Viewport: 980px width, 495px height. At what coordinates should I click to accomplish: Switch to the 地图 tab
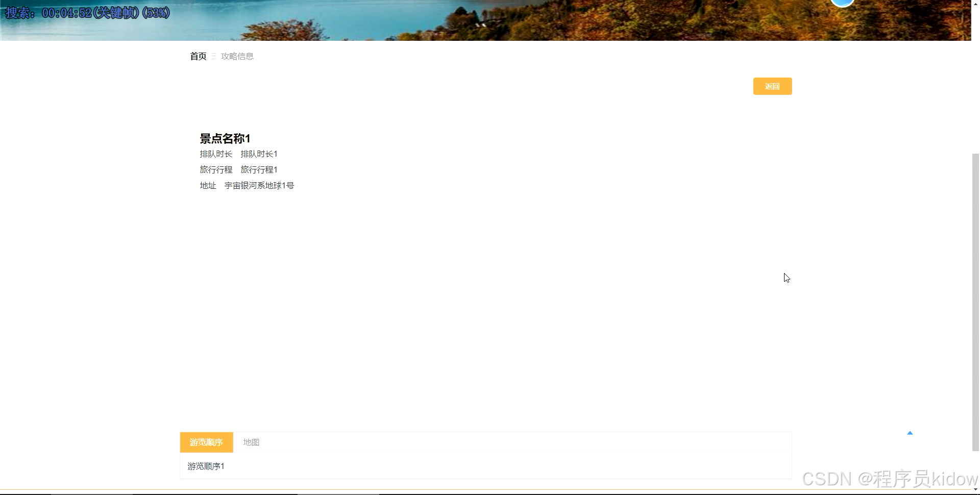coord(251,442)
